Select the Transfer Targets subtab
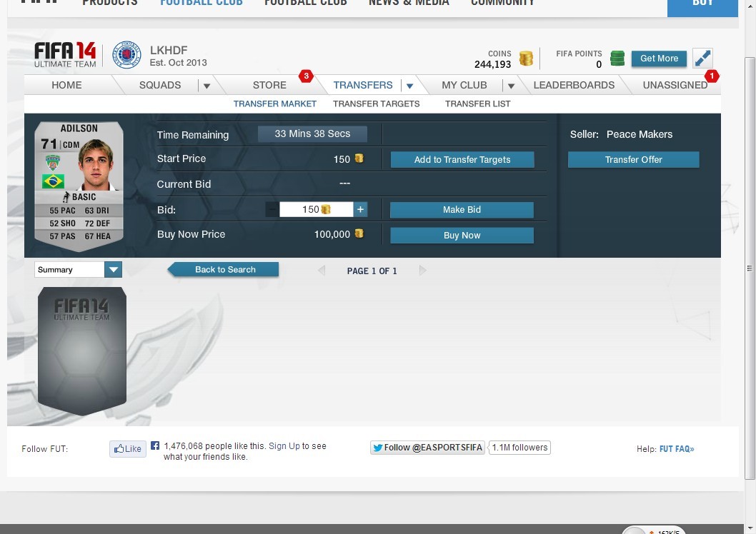 376,104
